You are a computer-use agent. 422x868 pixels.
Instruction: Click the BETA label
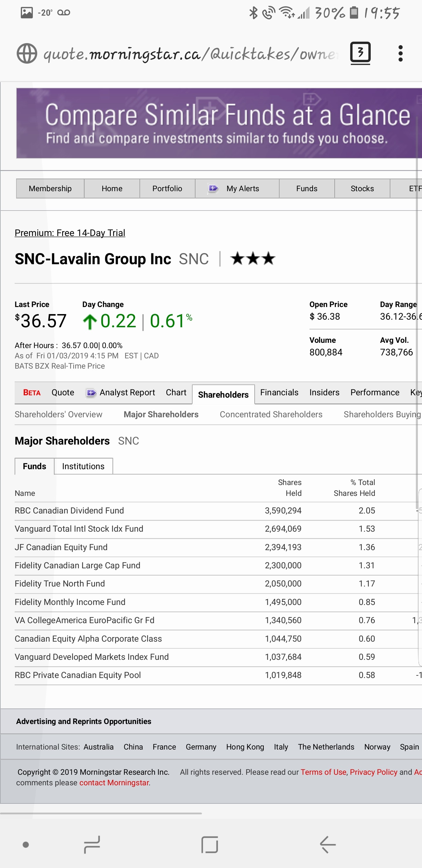pos(32,393)
